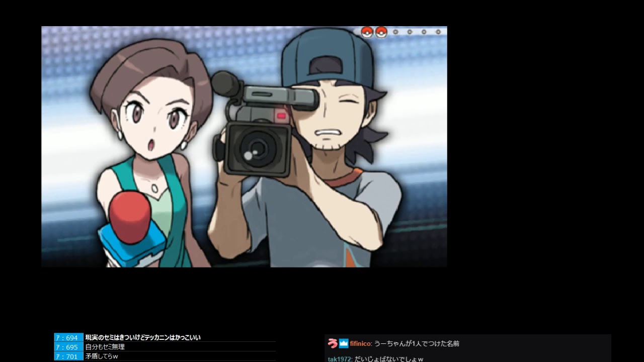Select comment number 701 label
The image size is (644, 362).
68,356
